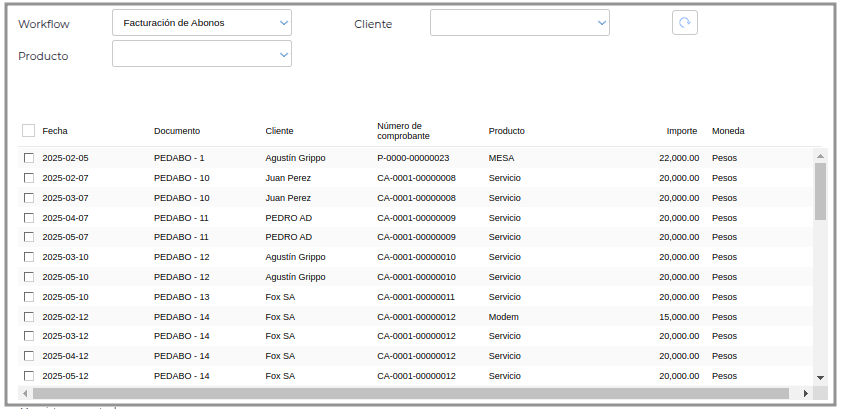Click Fox SA in PEDABO - 13 row
Image resolution: width=841 pixels, height=409 pixels.
[280, 297]
